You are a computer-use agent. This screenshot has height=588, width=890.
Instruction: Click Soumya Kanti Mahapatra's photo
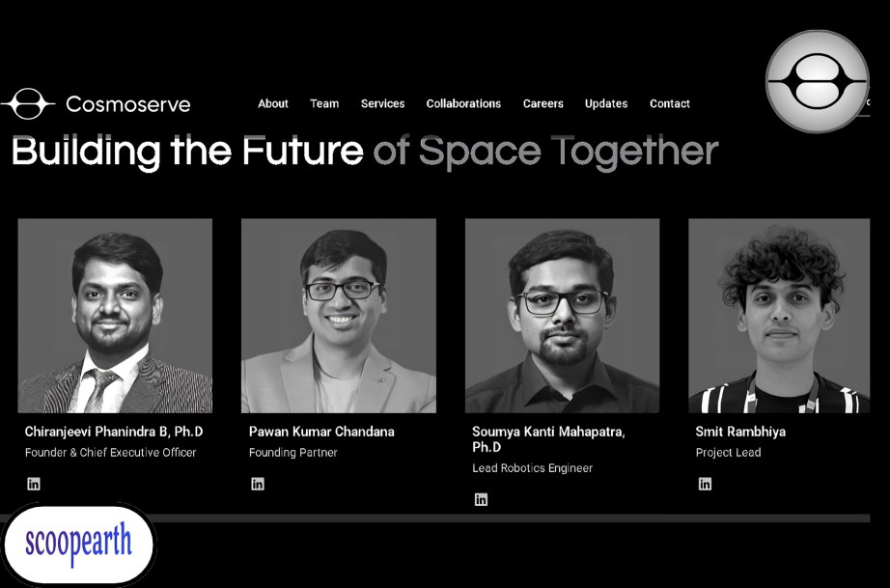point(562,316)
